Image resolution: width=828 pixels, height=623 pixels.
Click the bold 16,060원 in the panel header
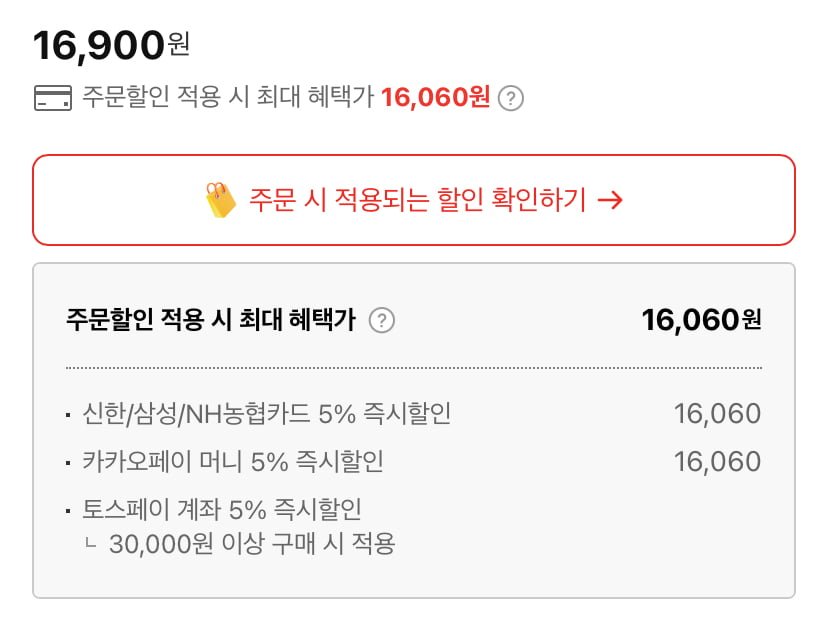(x=701, y=320)
